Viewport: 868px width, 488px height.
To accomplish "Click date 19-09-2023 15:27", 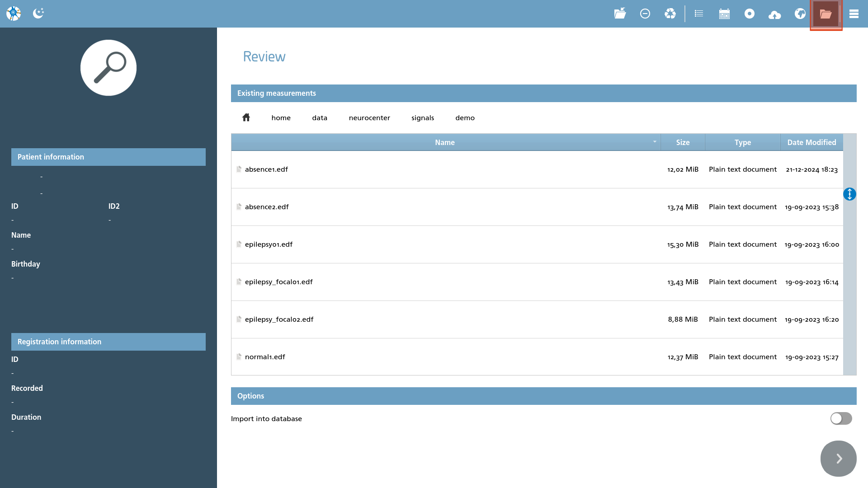I will 811,357.
